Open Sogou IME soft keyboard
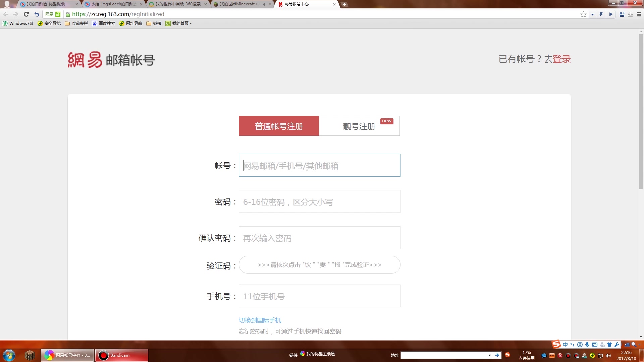644x362 pixels. point(595,345)
